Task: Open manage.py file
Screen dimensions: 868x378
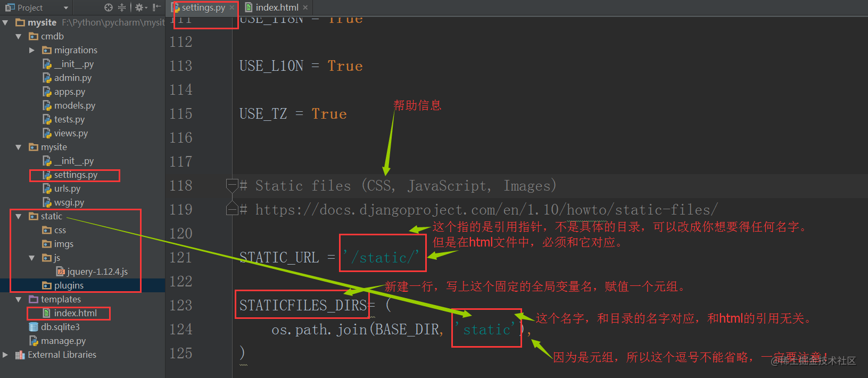Action: click(x=63, y=341)
